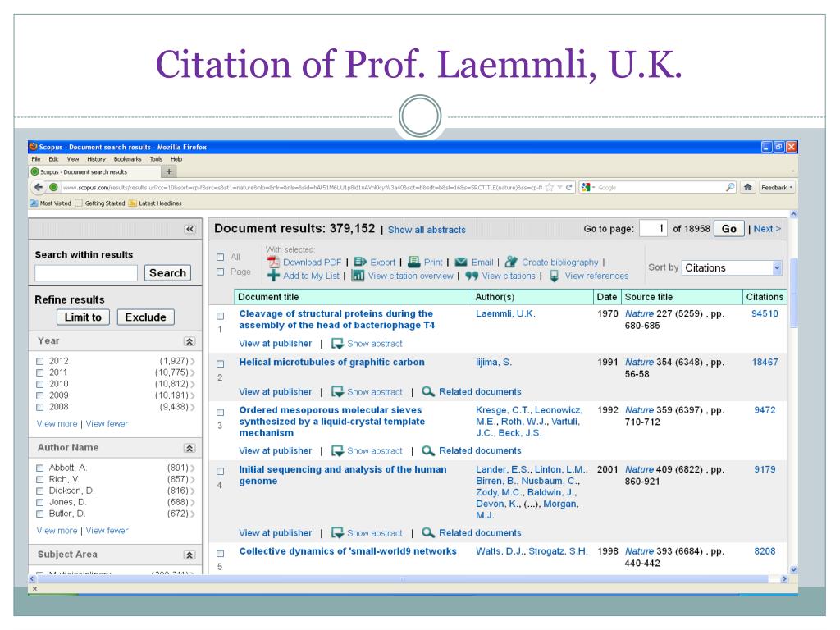
Task: Click the View citations quote icon
Action: (x=472, y=276)
